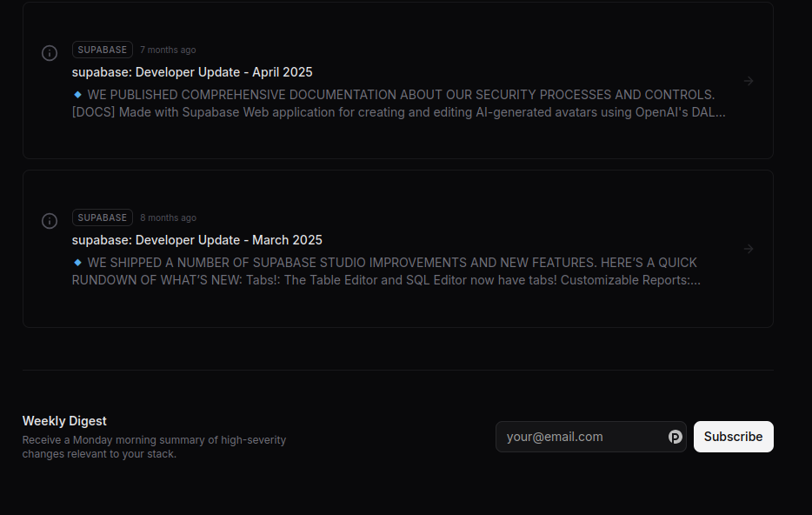Open 'supabase: Developer Update - April 2025' title
Screen dimensions: 812x515
(192, 72)
